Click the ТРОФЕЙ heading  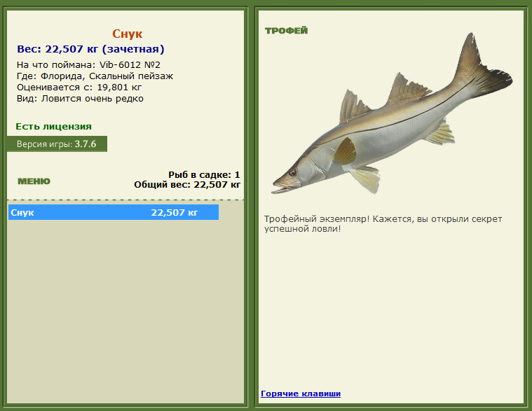coord(287,31)
